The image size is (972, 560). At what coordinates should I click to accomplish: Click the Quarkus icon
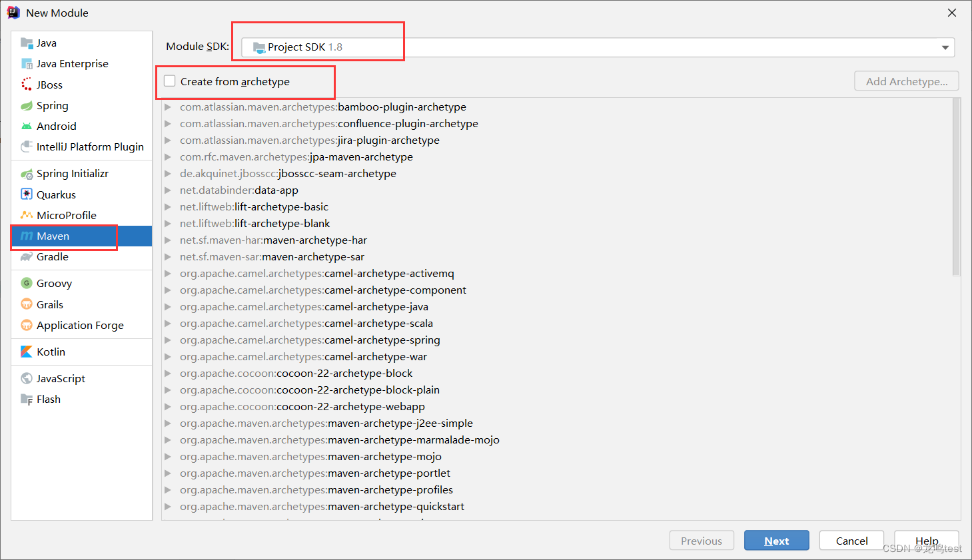point(27,194)
